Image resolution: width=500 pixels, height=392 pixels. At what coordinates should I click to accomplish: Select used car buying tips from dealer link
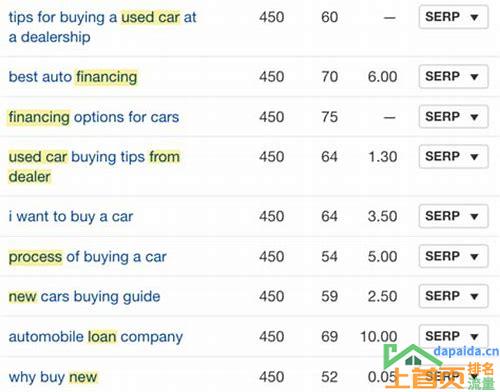pyautogui.click(x=94, y=167)
